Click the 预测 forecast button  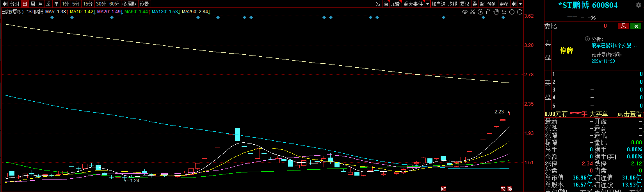(492, 4)
